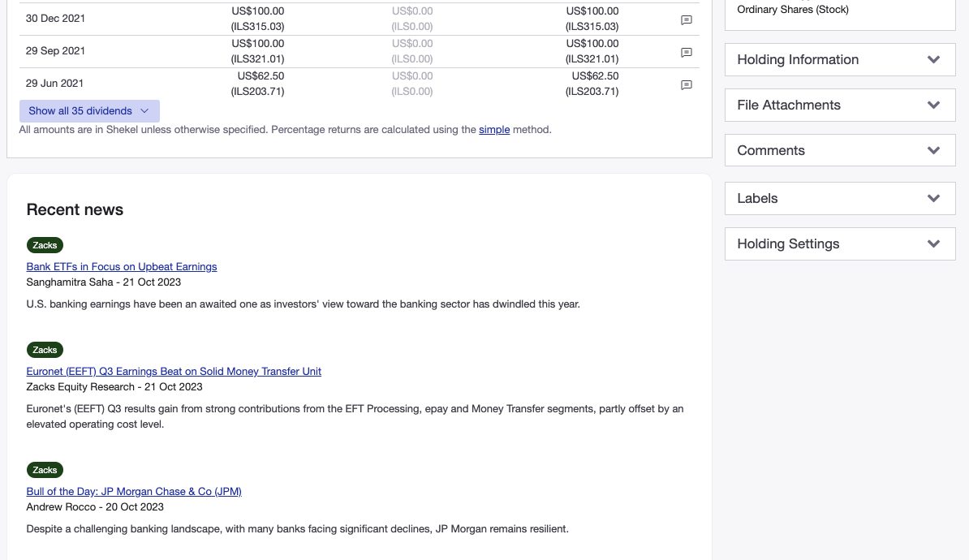Expand the Comments section

(x=839, y=150)
